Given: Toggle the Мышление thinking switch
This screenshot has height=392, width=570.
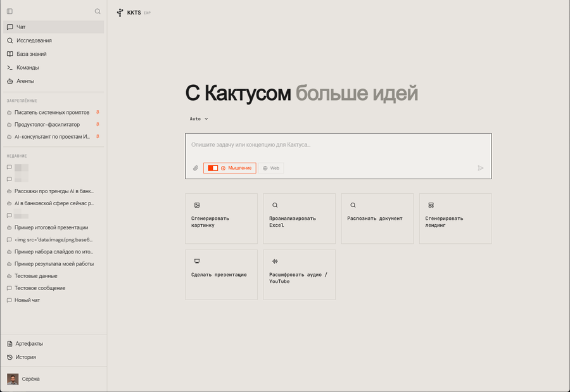Looking at the screenshot, I should coord(213,168).
